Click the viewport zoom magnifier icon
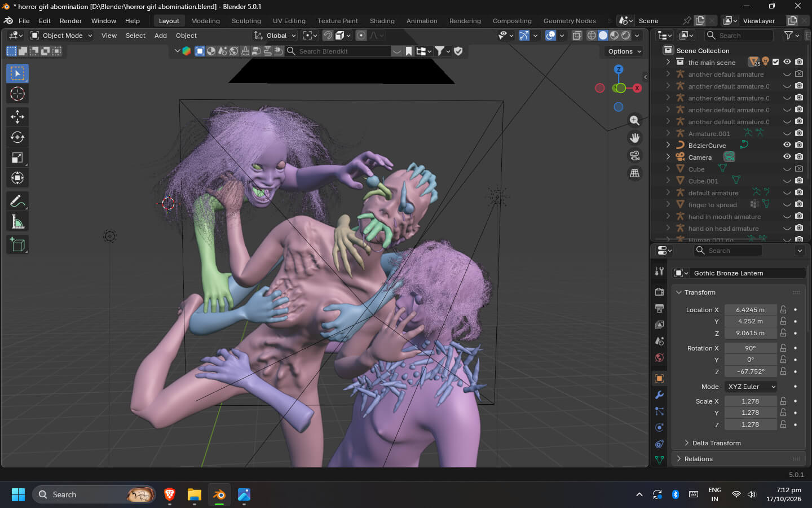Image resolution: width=812 pixels, height=508 pixels. click(x=634, y=120)
